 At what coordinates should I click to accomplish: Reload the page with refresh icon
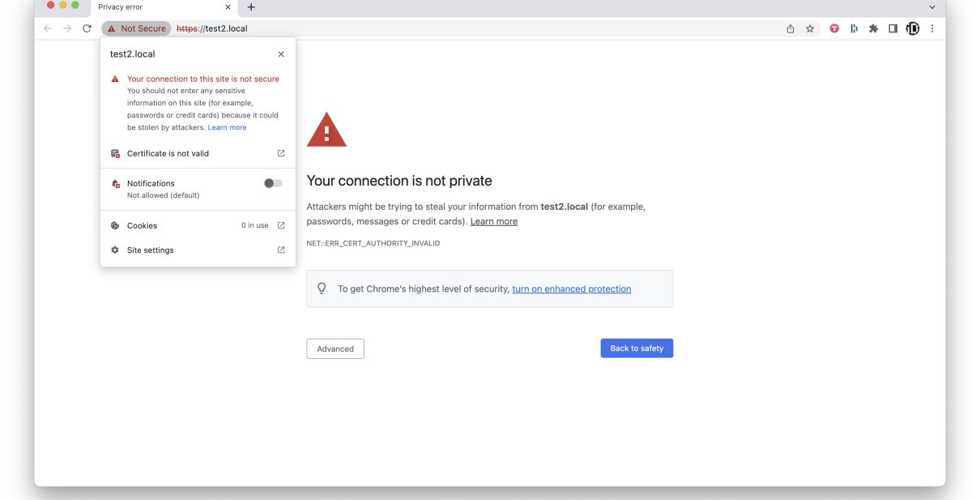pos(87,28)
